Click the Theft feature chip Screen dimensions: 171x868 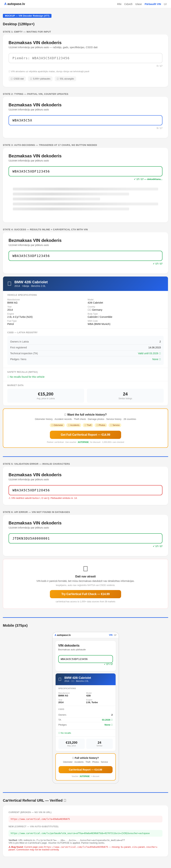(x=88, y=425)
